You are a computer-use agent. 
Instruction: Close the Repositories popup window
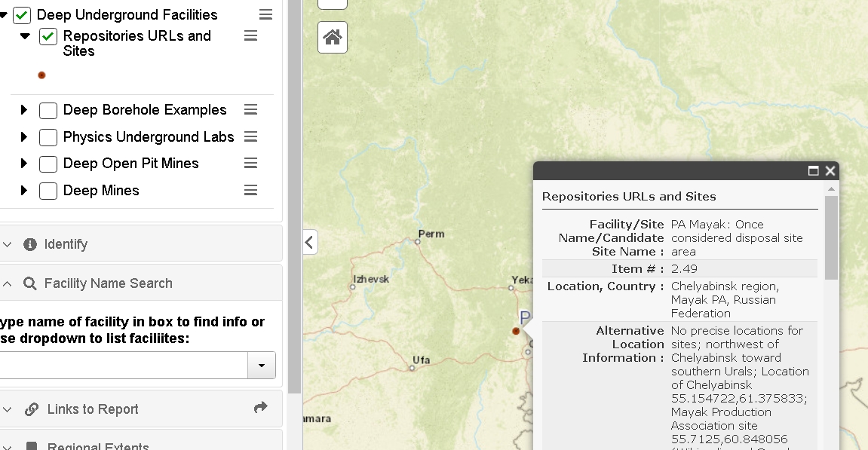click(x=830, y=171)
